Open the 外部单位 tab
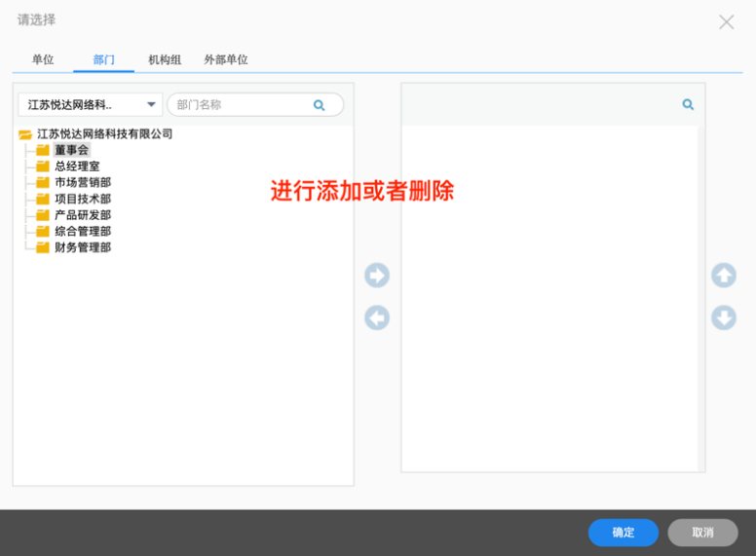This screenshot has width=756, height=556. (226, 59)
